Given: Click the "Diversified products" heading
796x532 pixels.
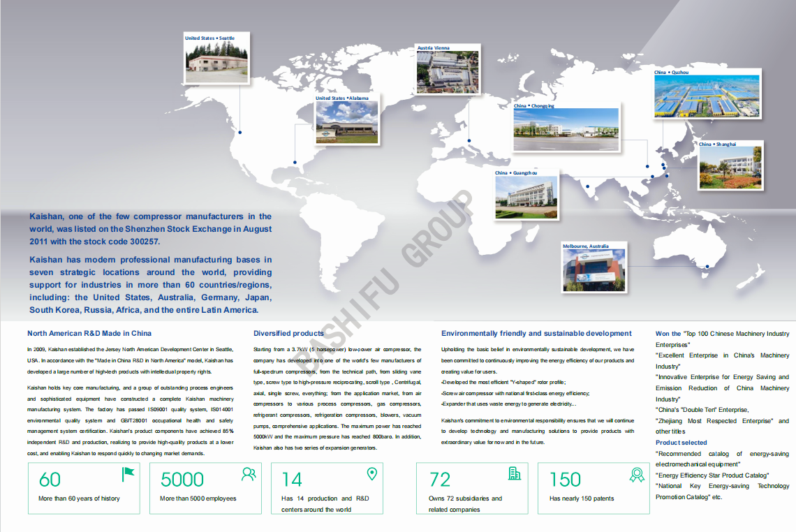Looking at the screenshot, I should click(288, 334).
